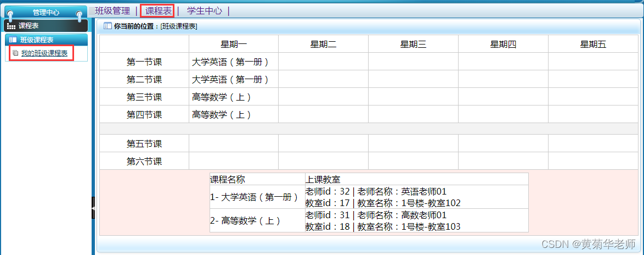Click 大学英语 cell in 第二节课 row
Screen dimensions: 644x255
[234, 79]
